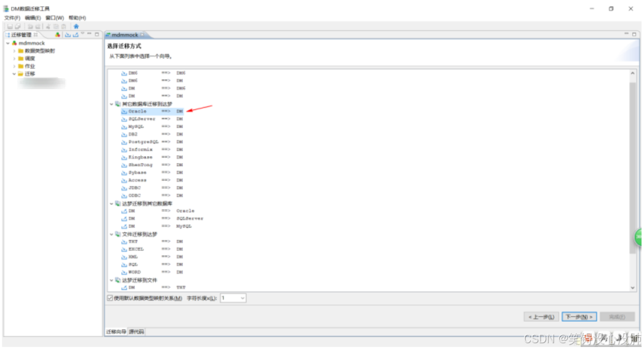The width and height of the screenshot is (644, 350).
Task: Click the SQLServer ==> DM row icon
Action: (124, 119)
